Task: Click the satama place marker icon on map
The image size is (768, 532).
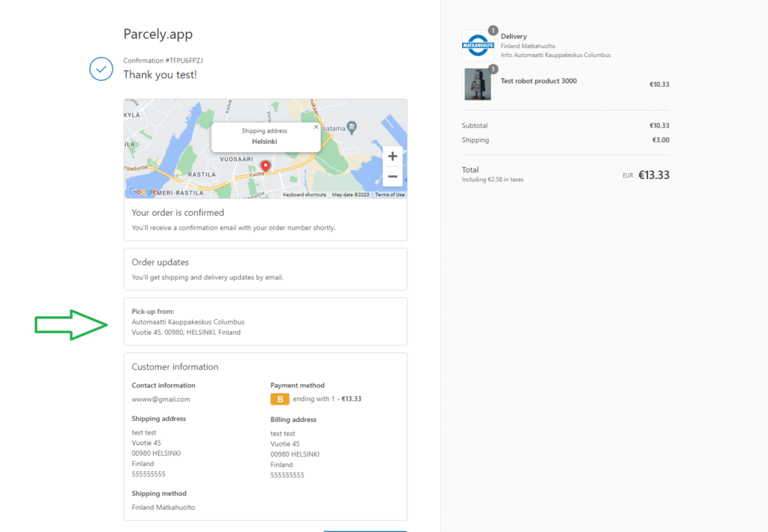Action: pyautogui.click(x=352, y=127)
